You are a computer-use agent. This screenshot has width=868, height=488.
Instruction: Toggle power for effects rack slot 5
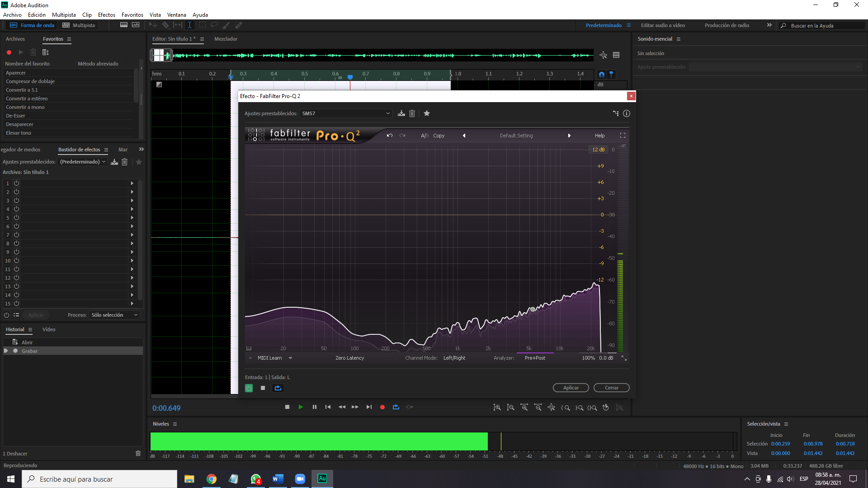pos(16,217)
